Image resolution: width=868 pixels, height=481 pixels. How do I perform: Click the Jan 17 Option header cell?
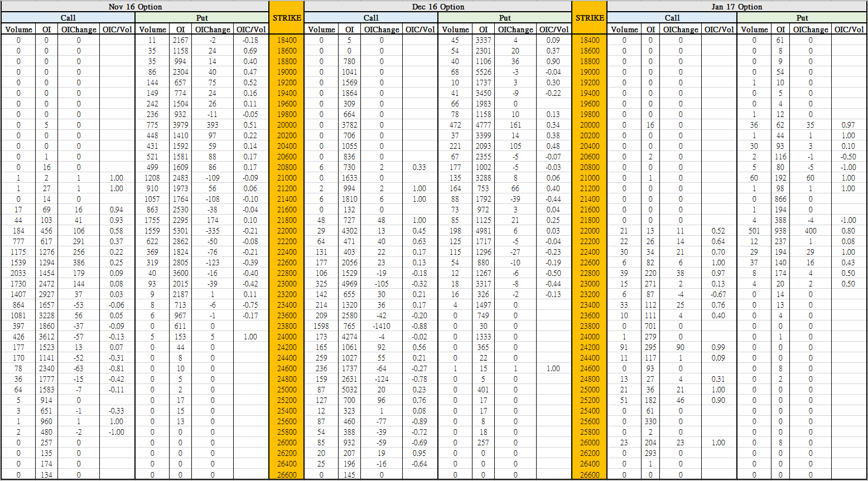point(736,7)
